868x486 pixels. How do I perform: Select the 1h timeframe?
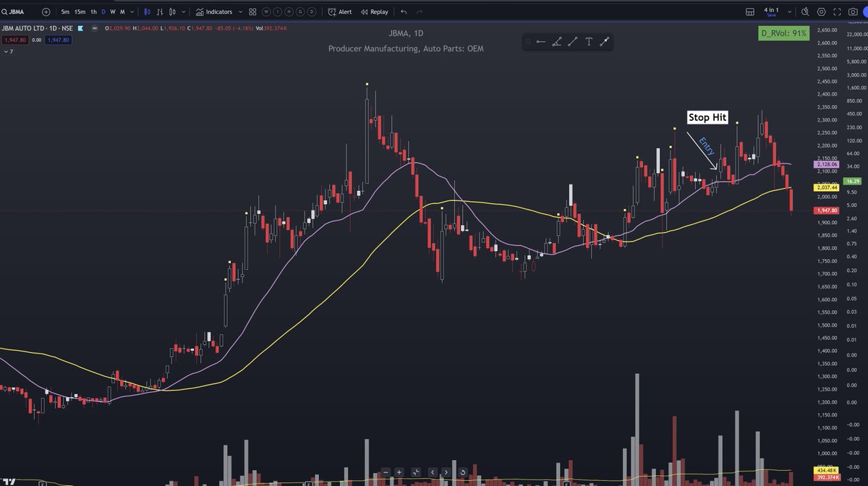pos(93,12)
